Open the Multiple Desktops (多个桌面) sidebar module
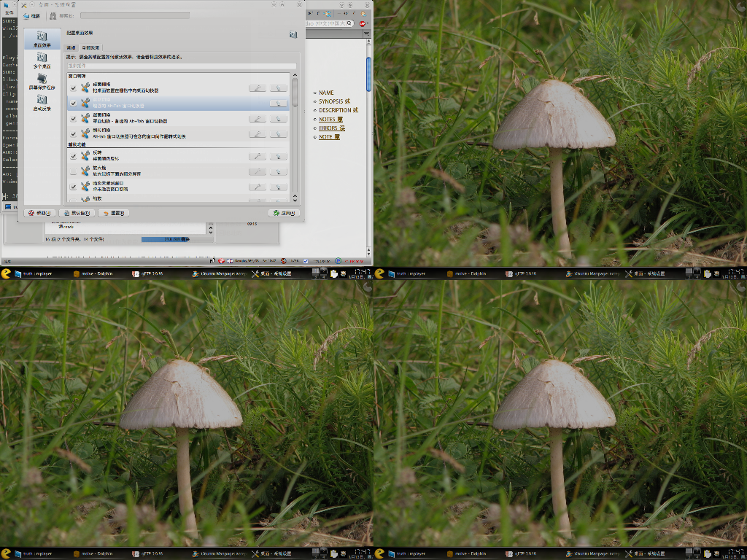747x560 pixels. [42, 61]
